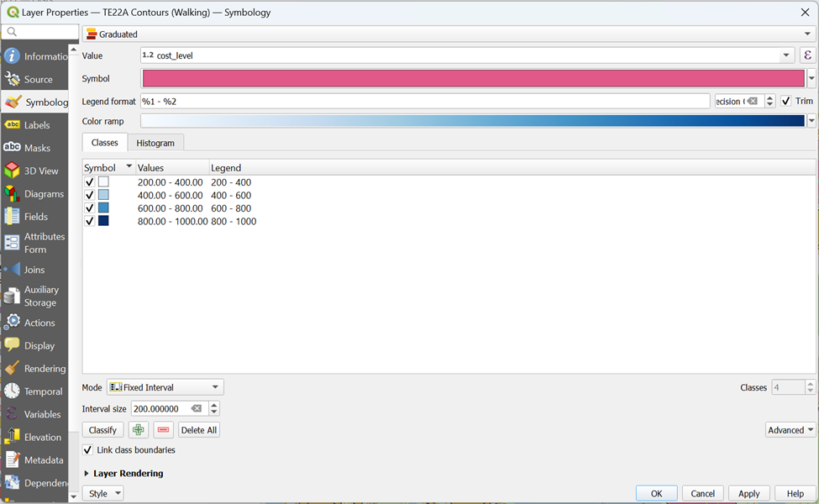819x504 pixels.
Task: Click the red delete class button
Action: 163,430
